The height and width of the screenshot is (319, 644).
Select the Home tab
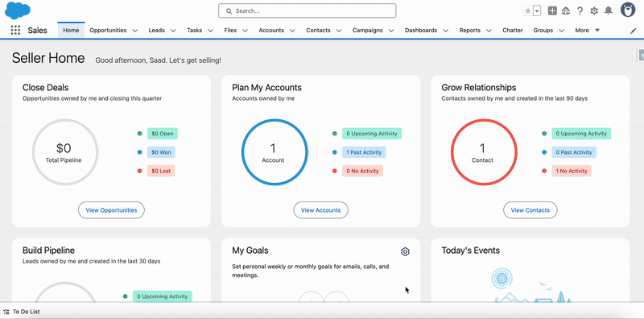pos(71,30)
